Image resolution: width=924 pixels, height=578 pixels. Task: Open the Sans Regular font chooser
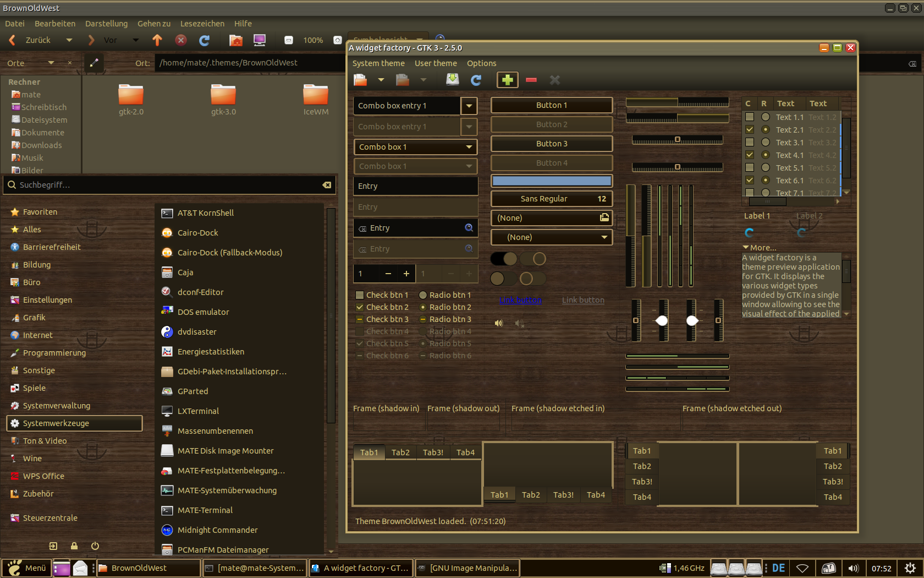click(552, 199)
